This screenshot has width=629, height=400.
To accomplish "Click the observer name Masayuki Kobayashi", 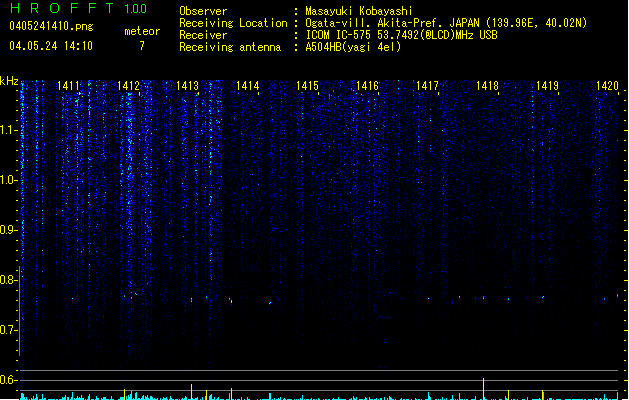I will pos(359,11).
